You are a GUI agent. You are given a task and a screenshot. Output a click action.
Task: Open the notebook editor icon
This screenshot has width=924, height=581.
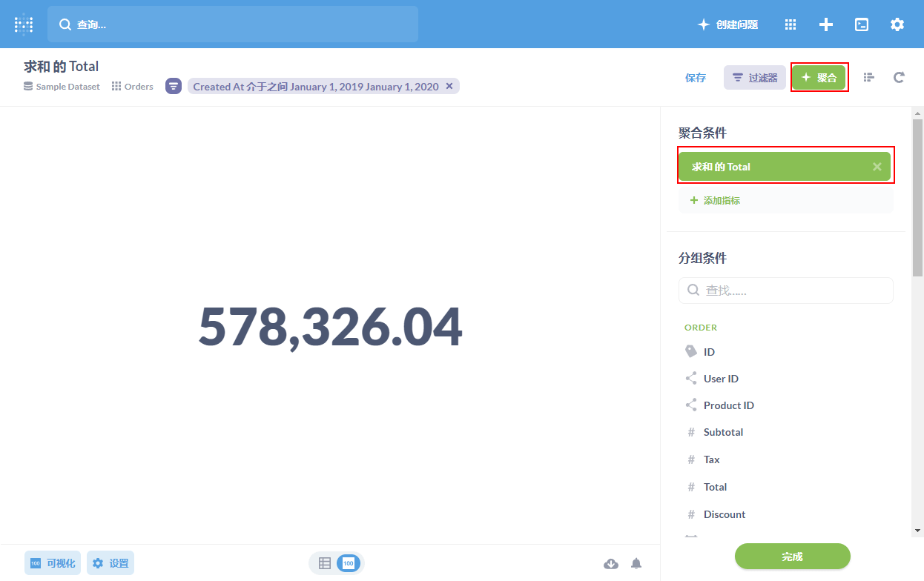tap(869, 77)
